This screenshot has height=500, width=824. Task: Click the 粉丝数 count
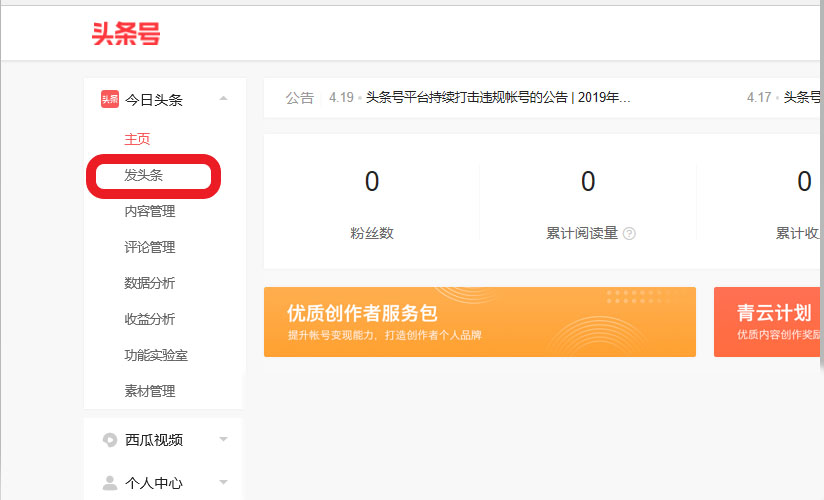pos(372,181)
